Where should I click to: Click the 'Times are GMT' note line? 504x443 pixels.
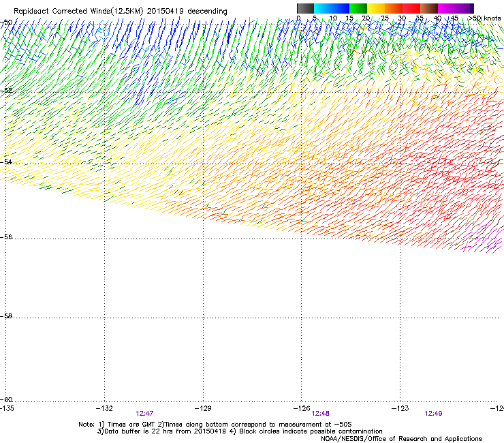point(215,425)
